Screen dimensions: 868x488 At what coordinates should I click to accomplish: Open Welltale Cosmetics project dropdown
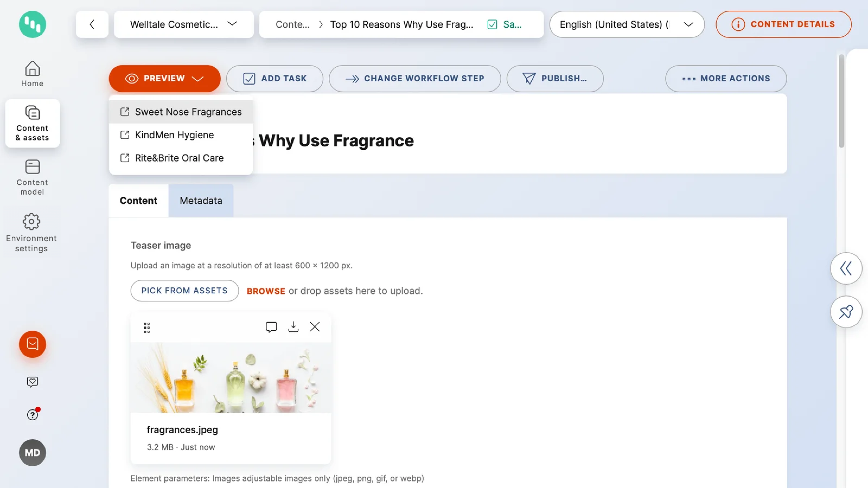(x=184, y=24)
